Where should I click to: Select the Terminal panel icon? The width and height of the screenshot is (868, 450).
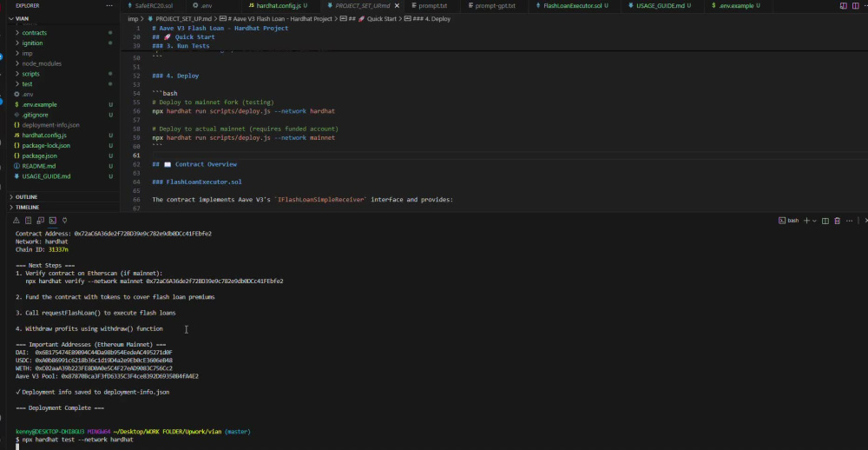coord(53,220)
